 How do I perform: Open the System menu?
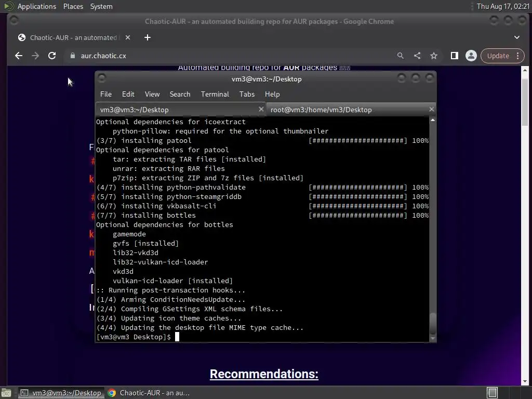click(101, 6)
